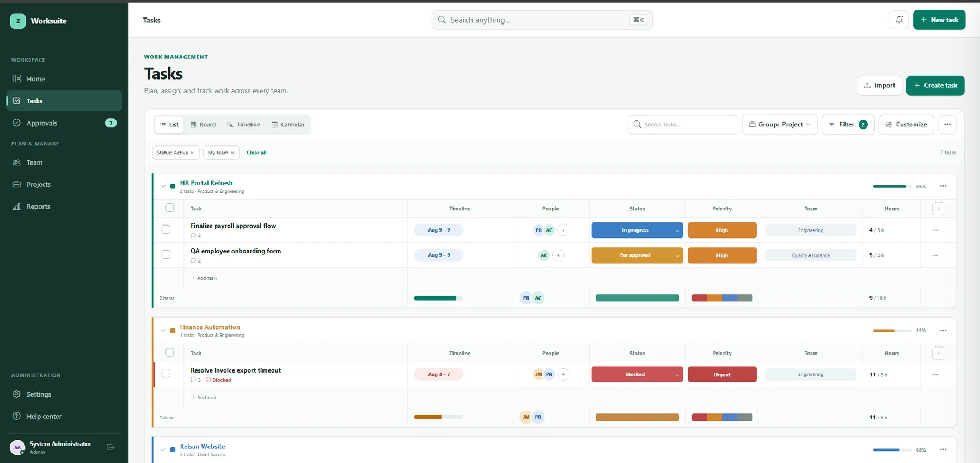
Task: Switch to the Calendar view tab
Action: [x=288, y=124]
